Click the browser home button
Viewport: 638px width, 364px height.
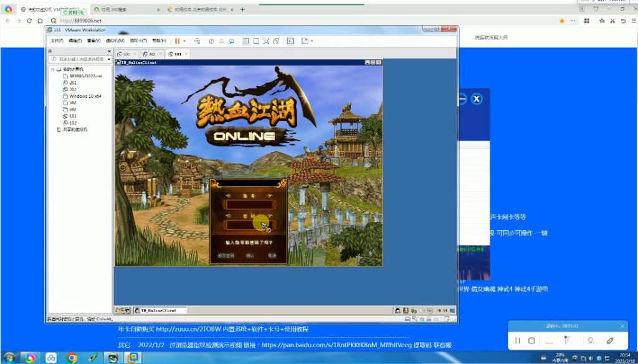point(40,21)
